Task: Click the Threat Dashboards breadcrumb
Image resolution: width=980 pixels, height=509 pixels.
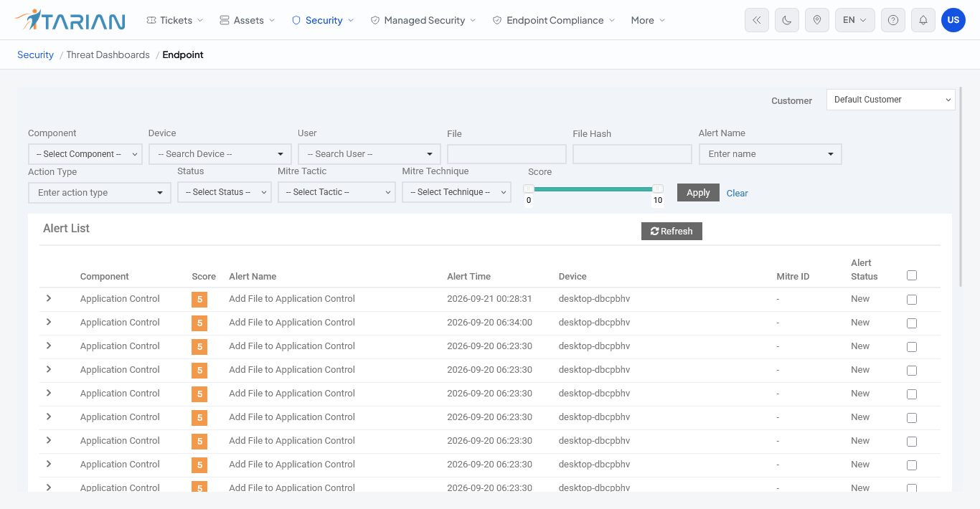Action: 108,54
